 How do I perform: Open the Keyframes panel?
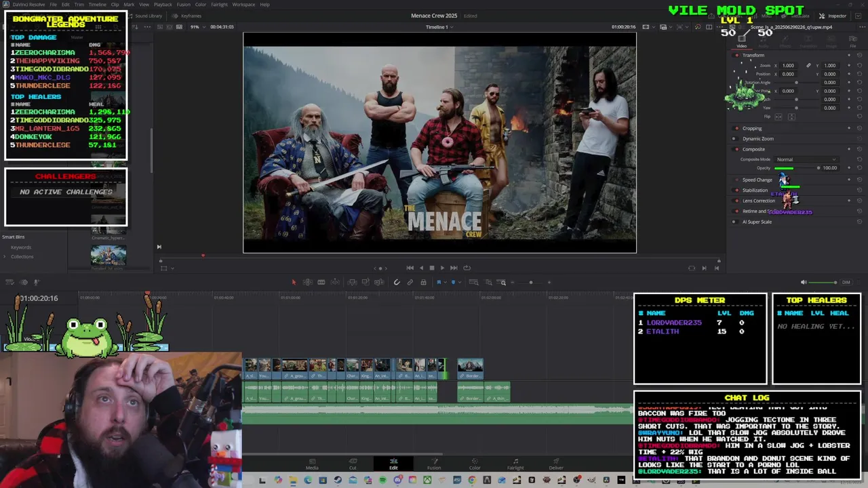[x=188, y=16]
